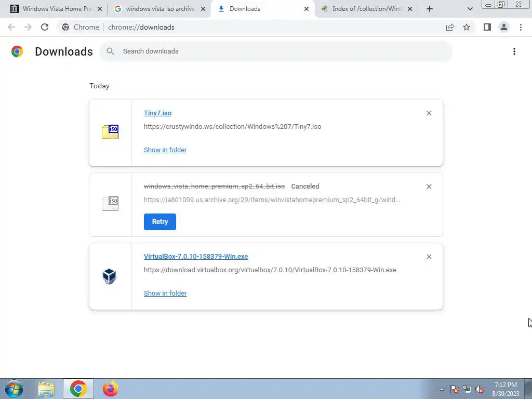Screen dimensions: 532x399
Task: Open the taskbar clock showing 7:12 PM
Action: click(x=506, y=389)
